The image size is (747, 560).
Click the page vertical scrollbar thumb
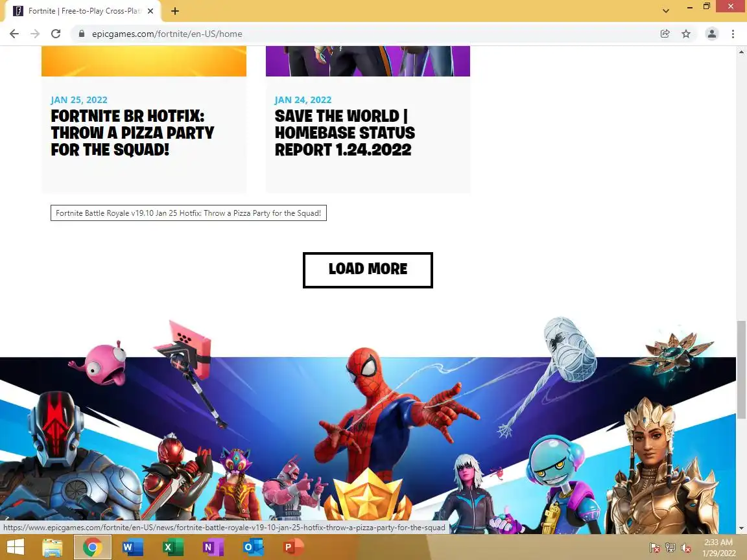click(741, 369)
